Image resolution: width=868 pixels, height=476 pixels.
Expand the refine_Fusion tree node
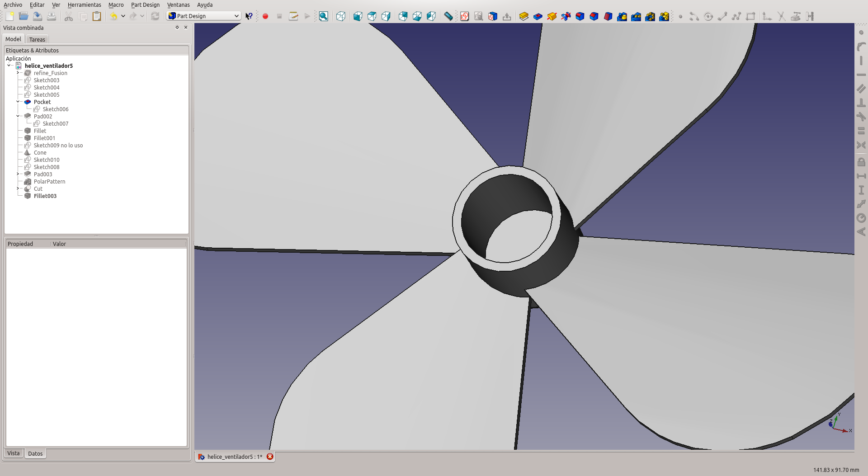click(x=18, y=73)
